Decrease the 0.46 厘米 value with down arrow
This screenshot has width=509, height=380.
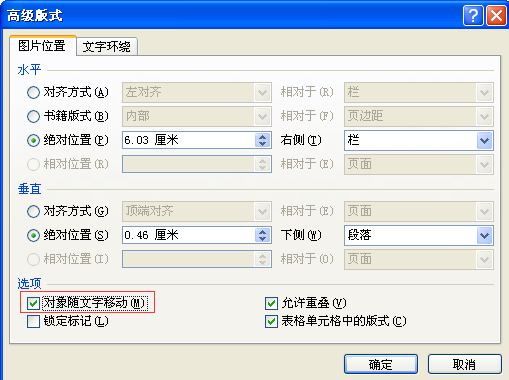(x=263, y=239)
